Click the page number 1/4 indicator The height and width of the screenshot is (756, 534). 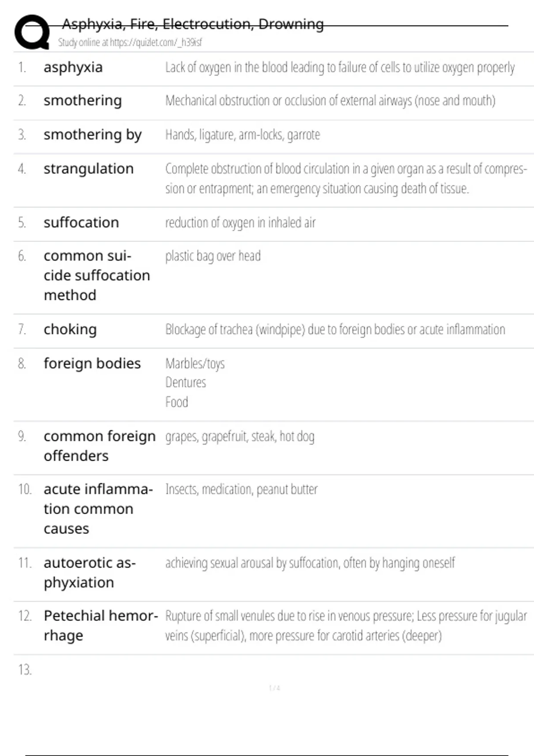pos(275,688)
